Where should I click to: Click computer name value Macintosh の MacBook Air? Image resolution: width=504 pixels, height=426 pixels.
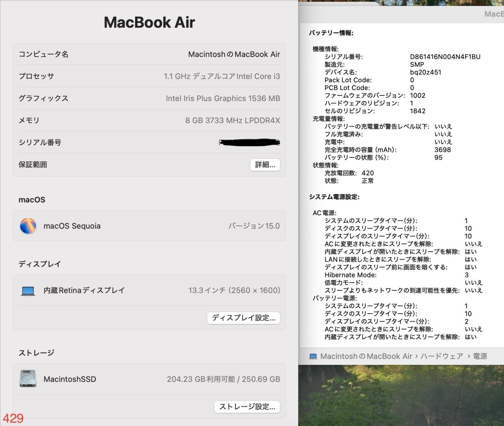click(234, 54)
